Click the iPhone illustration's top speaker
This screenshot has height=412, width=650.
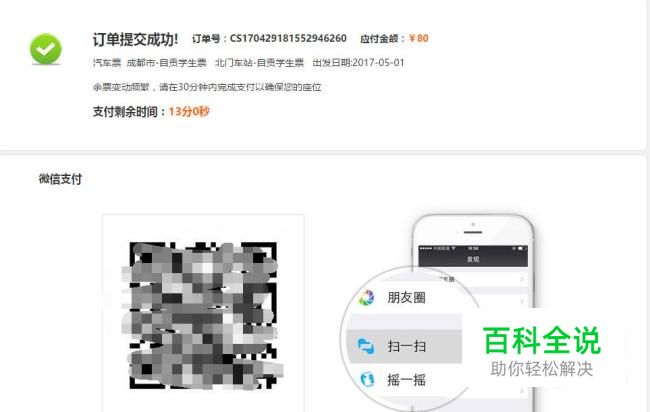[x=473, y=232]
